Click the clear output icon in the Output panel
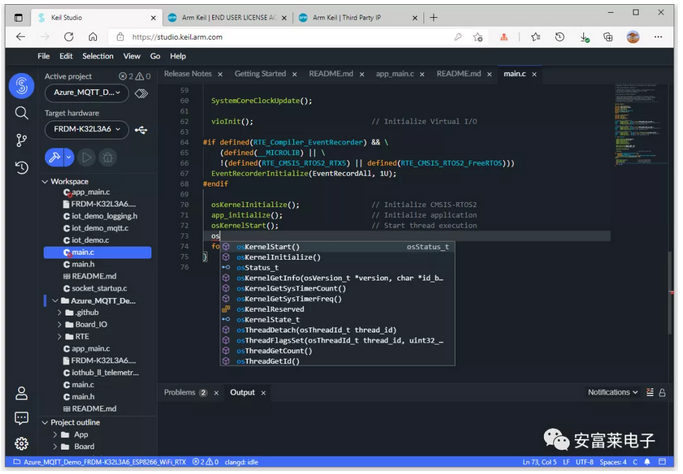683x474 pixels. 649,393
